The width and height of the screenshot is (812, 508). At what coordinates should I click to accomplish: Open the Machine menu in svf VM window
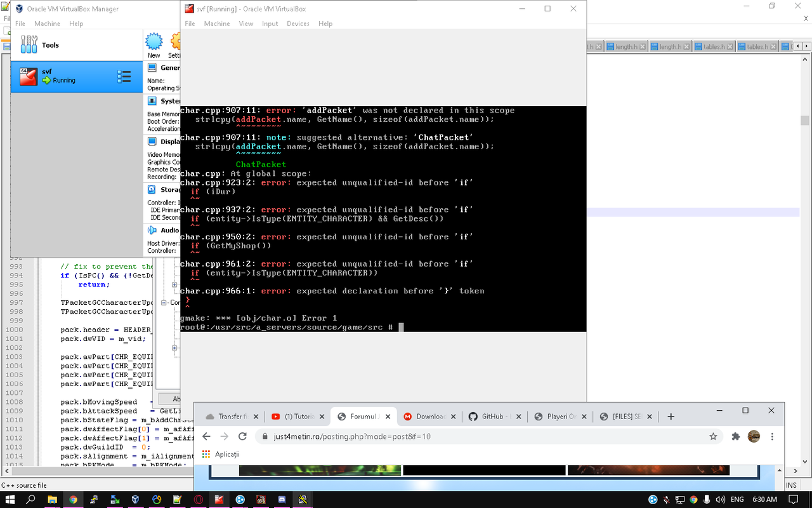217,23
